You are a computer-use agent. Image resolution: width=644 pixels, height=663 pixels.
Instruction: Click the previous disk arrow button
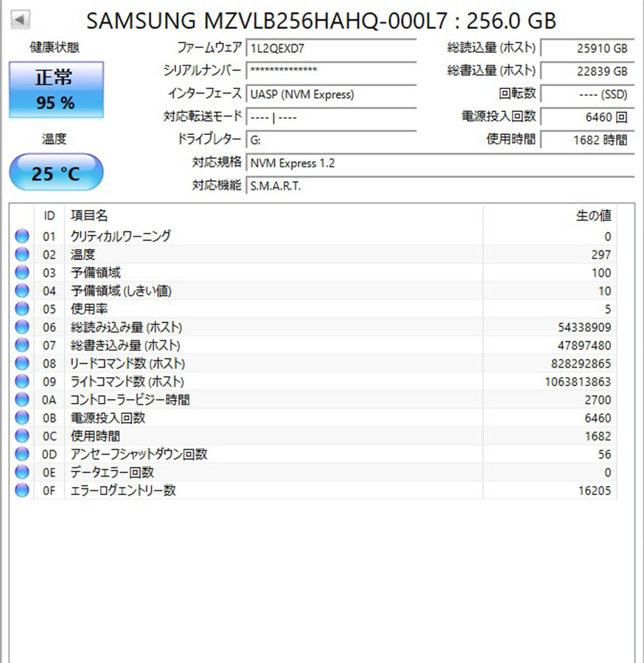20,19
